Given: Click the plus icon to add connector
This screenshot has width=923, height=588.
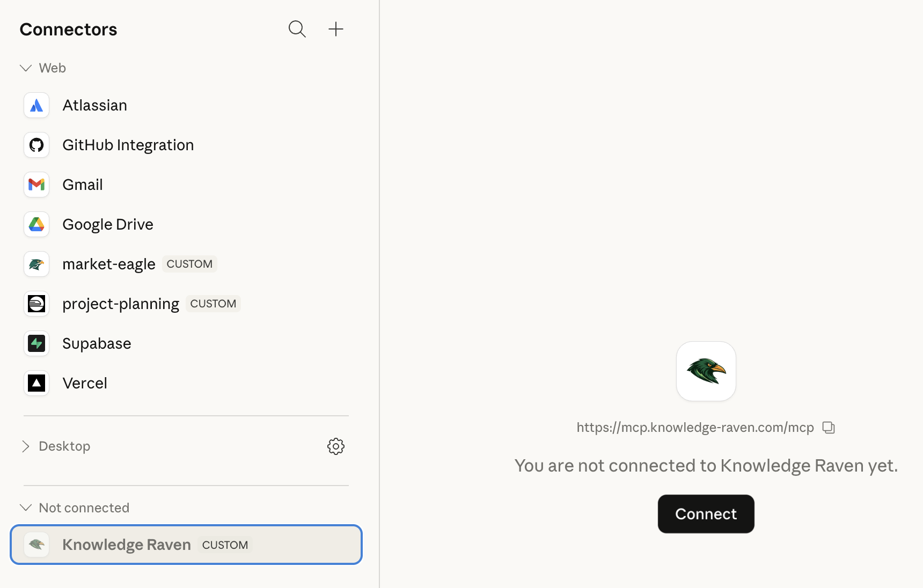Looking at the screenshot, I should click(x=336, y=29).
